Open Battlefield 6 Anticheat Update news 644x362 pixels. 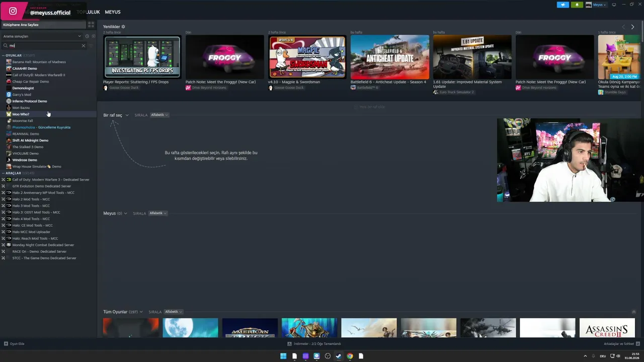(x=390, y=57)
